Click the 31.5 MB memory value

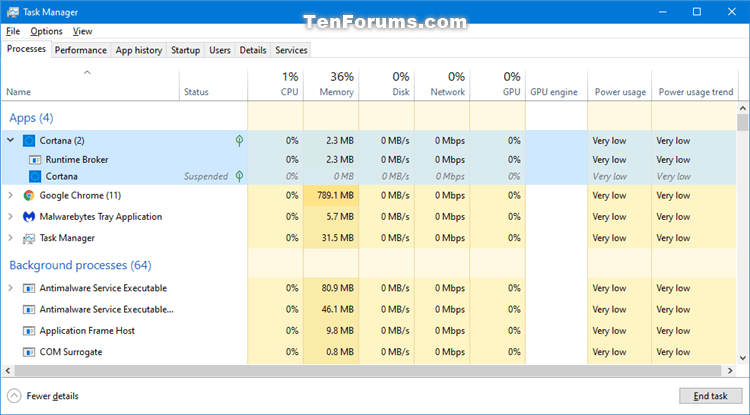(337, 238)
